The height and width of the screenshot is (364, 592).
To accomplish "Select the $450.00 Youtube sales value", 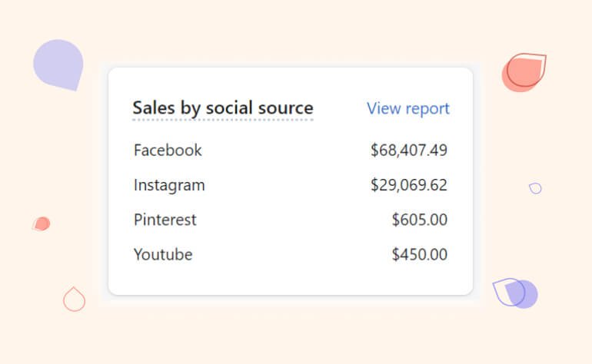I will [x=419, y=254].
